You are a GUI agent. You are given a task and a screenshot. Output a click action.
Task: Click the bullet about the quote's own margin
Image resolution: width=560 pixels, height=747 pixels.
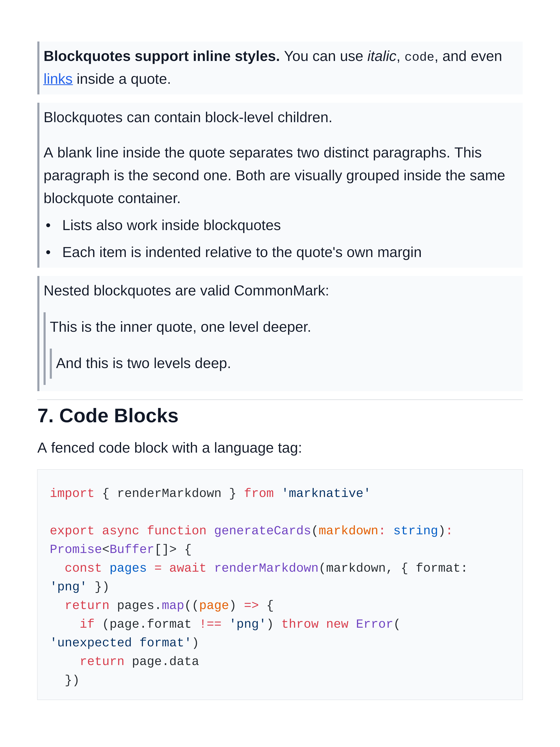tap(241, 253)
